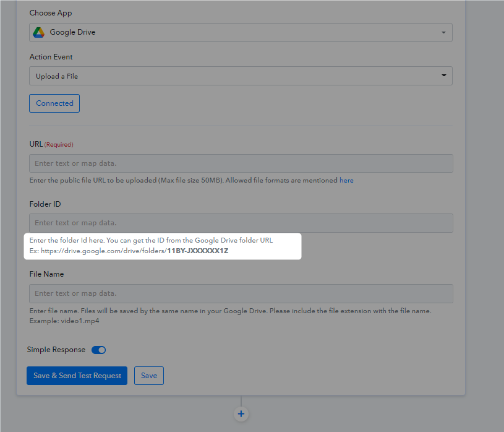The image size is (504, 432).
Task: Select the File Name input field
Action: [x=241, y=294]
